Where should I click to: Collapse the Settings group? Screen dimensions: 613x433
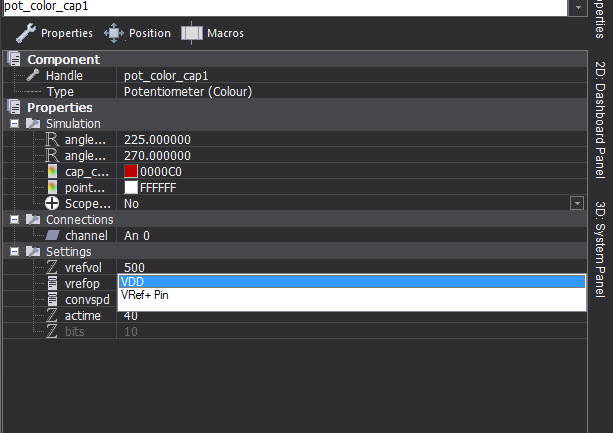14,252
